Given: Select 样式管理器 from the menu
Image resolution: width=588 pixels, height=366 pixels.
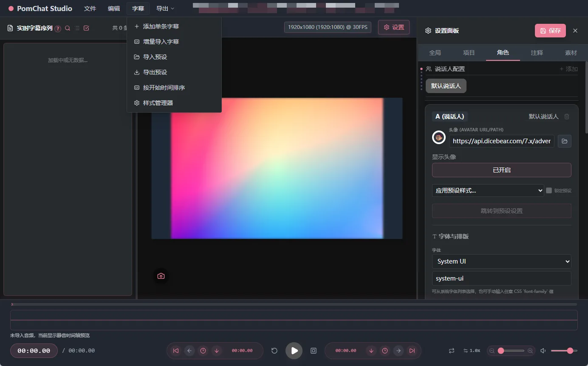Looking at the screenshot, I should pos(158,103).
